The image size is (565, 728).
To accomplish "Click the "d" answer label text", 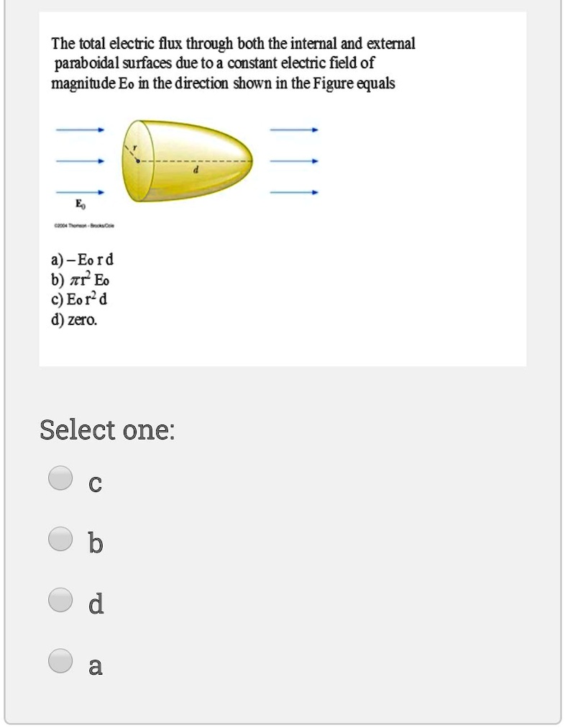I will (x=96, y=603).
